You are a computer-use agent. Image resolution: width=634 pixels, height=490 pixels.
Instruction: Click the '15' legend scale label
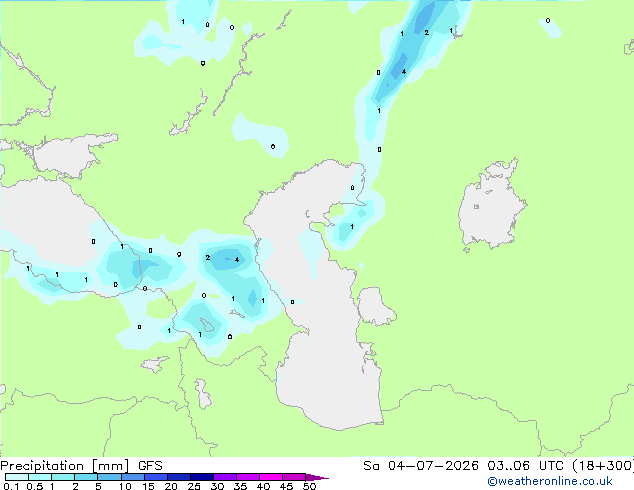point(148,486)
